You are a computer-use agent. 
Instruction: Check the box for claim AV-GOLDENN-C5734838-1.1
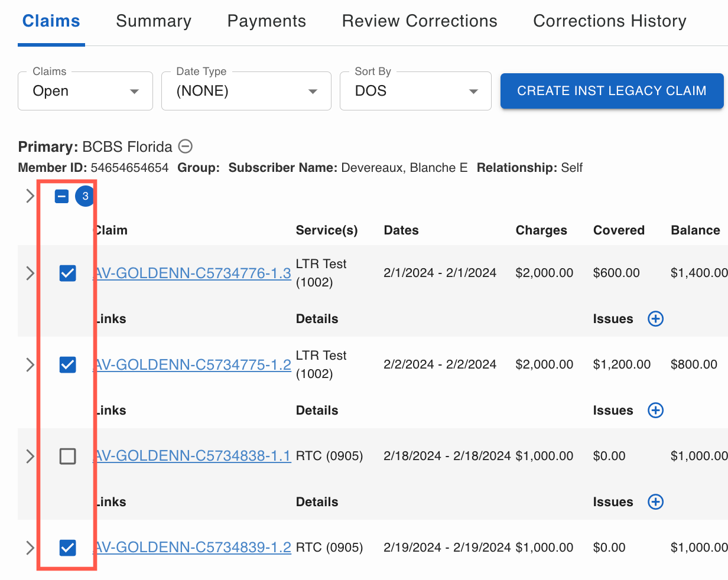[68, 456]
